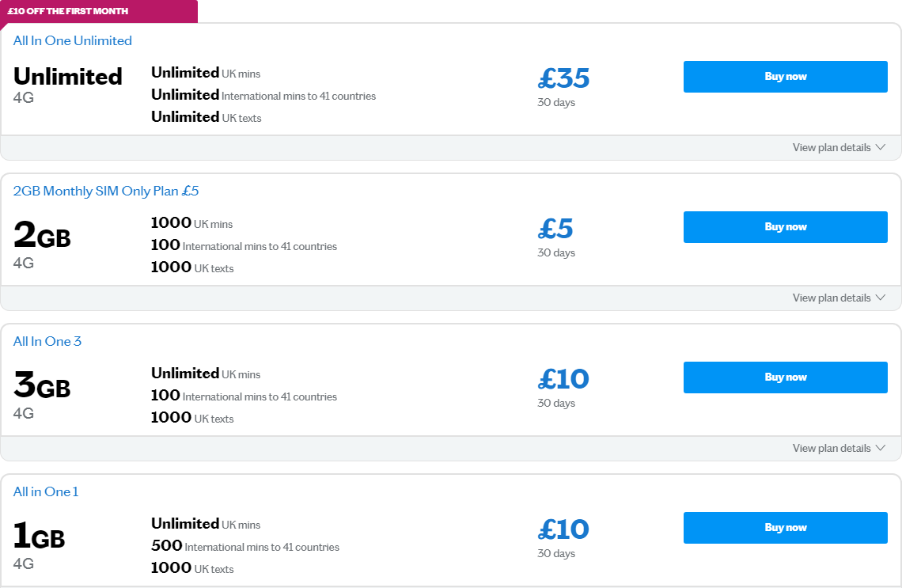Click the £10 off the first month banner
Screen dimensions: 902x588
68,11
